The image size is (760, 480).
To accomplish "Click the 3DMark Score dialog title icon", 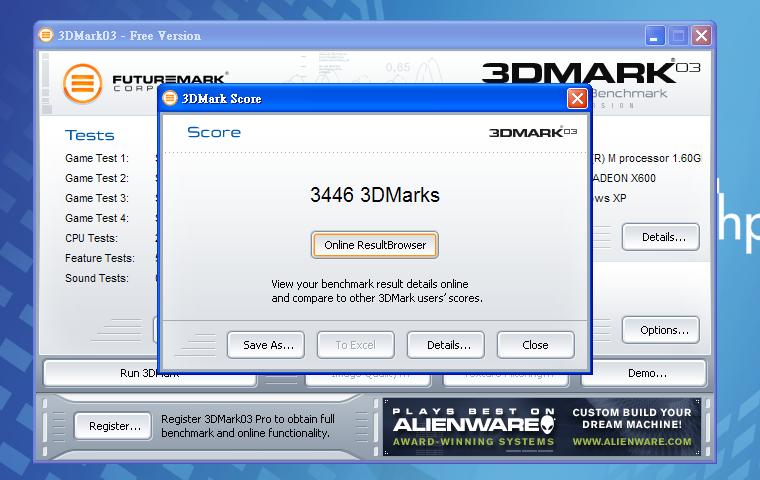I will (169, 98).
